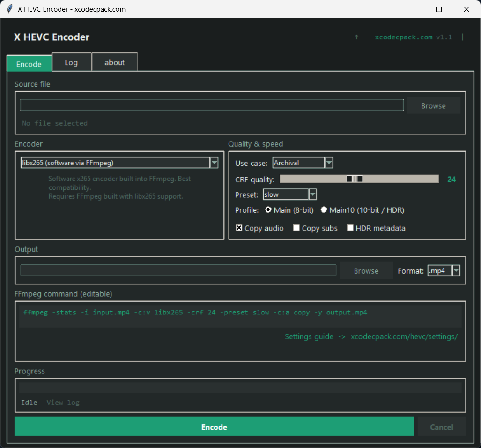Viewport: 481px width, 448px height.
Task: Click the feather app icon in the title bar
Action: click(9, 9)
